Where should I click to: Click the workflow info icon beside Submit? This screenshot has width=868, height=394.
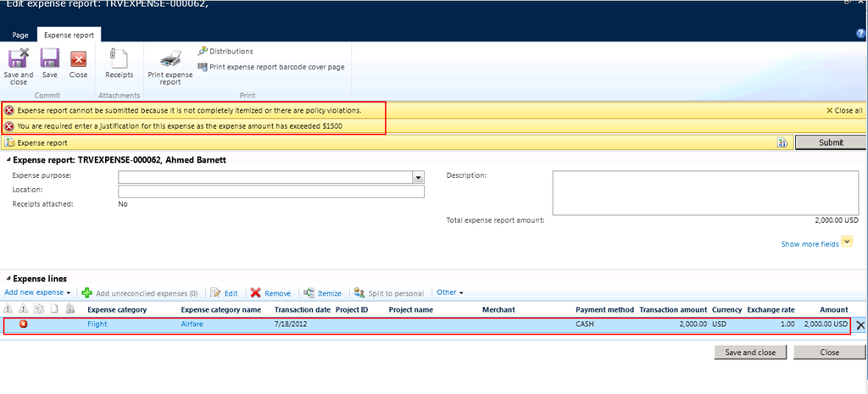[782, 143]
